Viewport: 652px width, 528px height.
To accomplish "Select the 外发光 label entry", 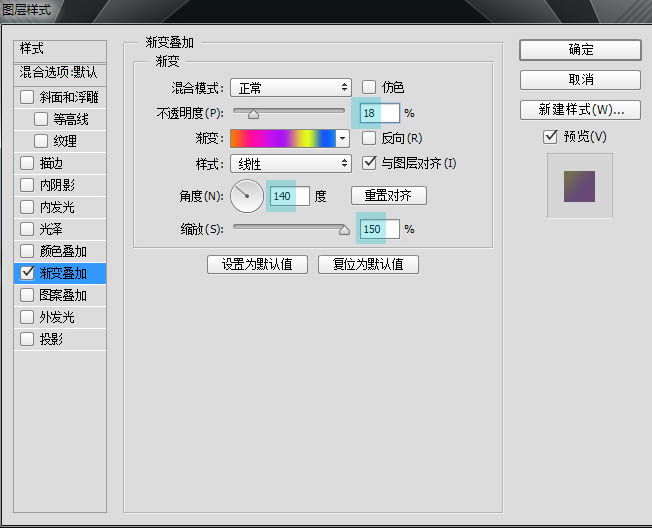I will tap(57, 317).
